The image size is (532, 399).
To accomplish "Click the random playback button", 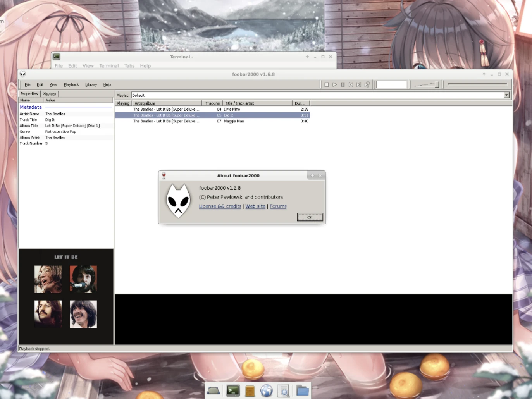I will coord(367,84).
